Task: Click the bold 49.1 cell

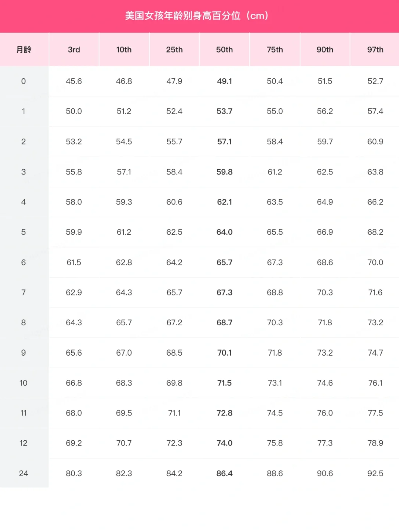Action: pos(225,81)
